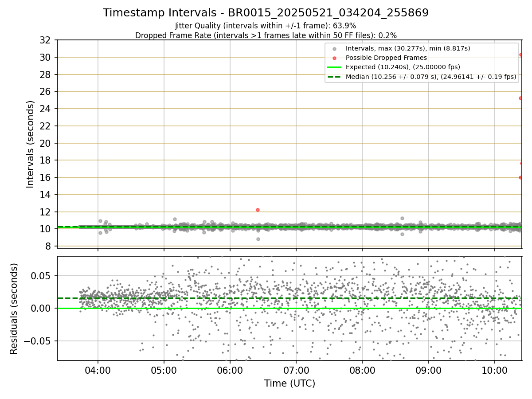Screen dimensions: 532x399
Task: Click the 09:00 x-axis tick label
Action: coord(428,370)
